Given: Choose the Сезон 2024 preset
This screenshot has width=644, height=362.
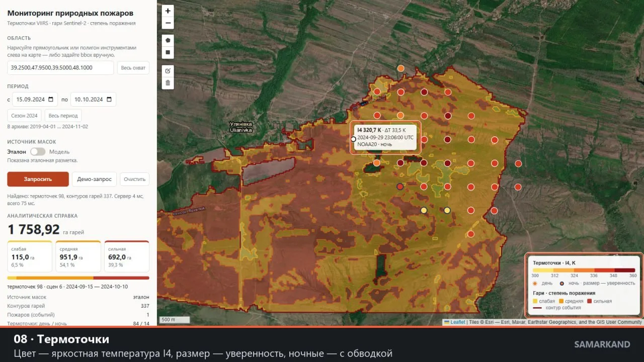Looking at the screenshot, I should pos(24,116).
